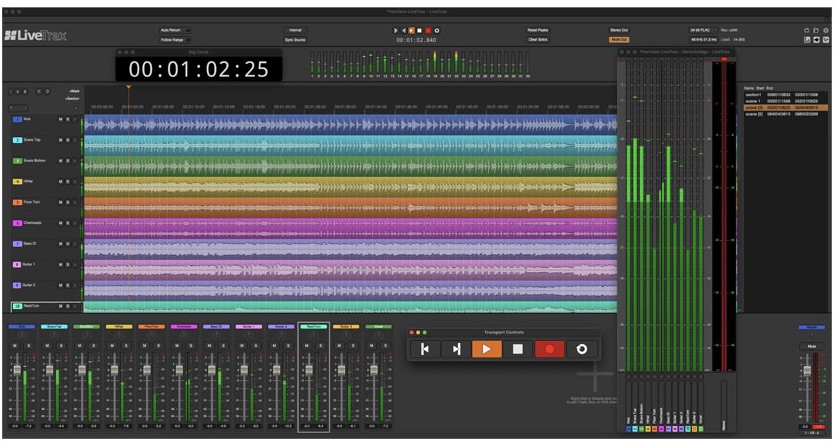Adjust the selected RackTom mixer channel fader

coord(308,370)
